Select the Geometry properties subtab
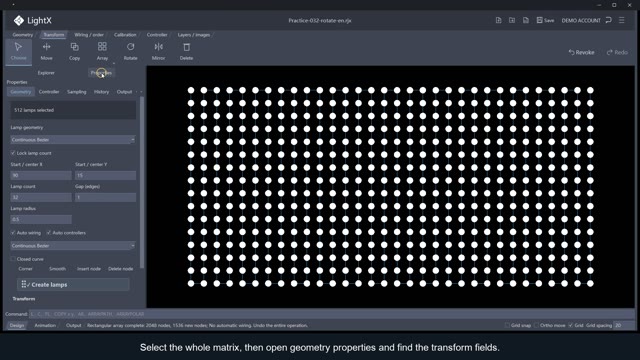 click(21, 92)
